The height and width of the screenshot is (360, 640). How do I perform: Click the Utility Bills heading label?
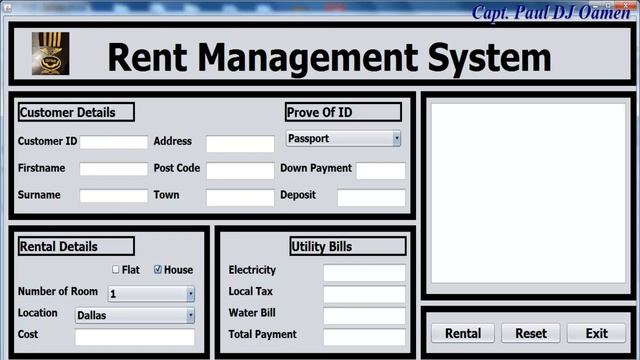(348, 247)
